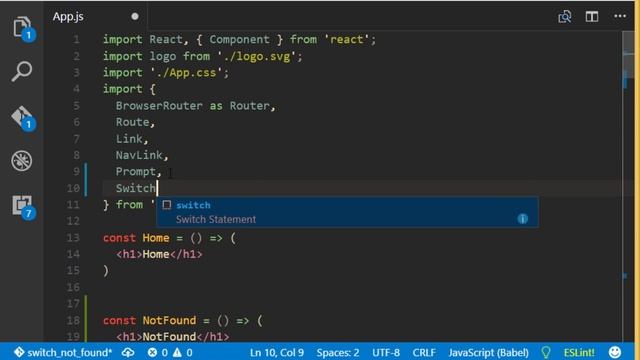Click the unsaved dot on App.js tab

click(x=135, y=17)
